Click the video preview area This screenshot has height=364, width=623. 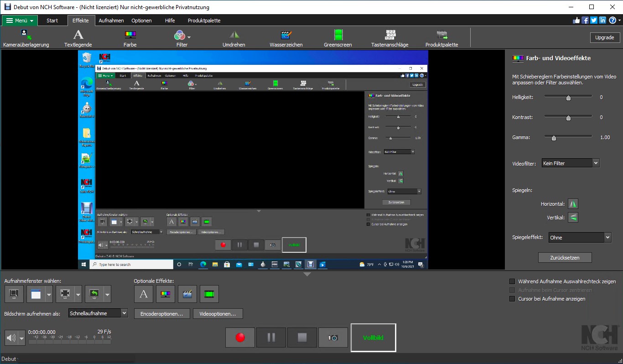(253, 159)
